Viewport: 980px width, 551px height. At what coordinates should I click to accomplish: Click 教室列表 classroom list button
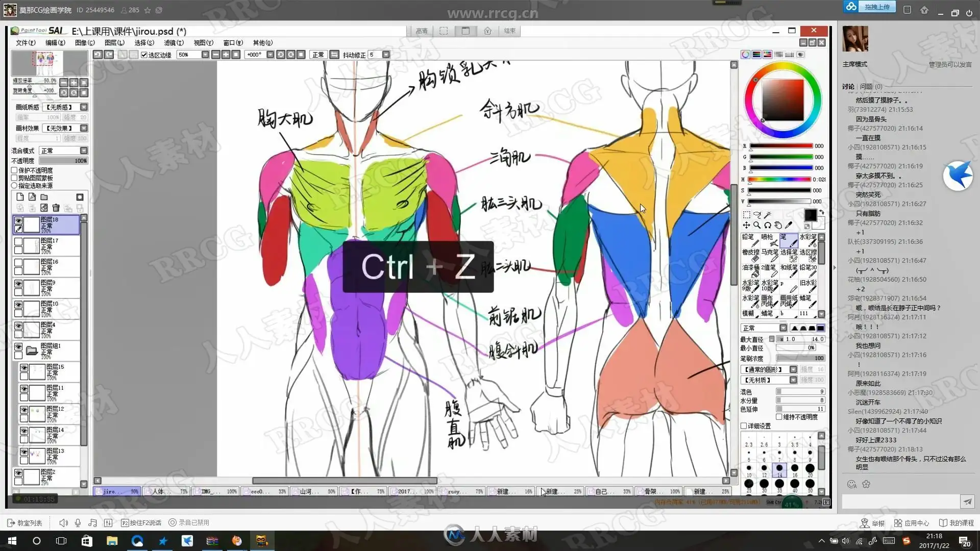coord(25,523)
